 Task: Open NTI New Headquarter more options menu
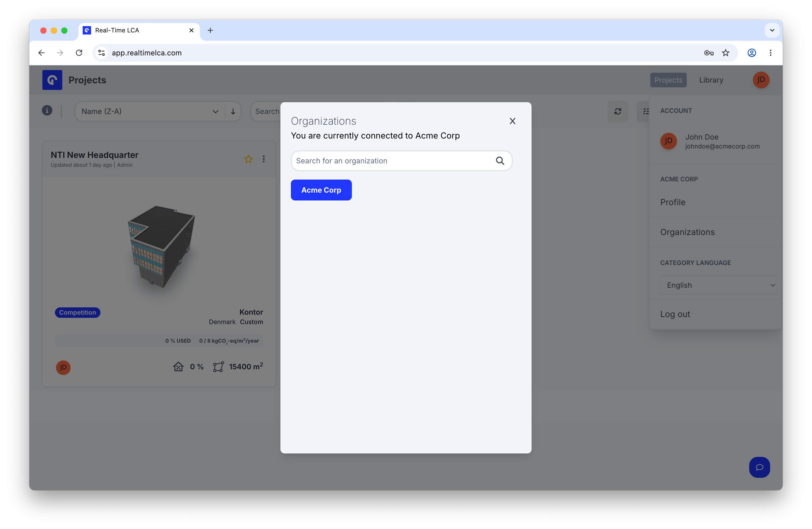263,159
